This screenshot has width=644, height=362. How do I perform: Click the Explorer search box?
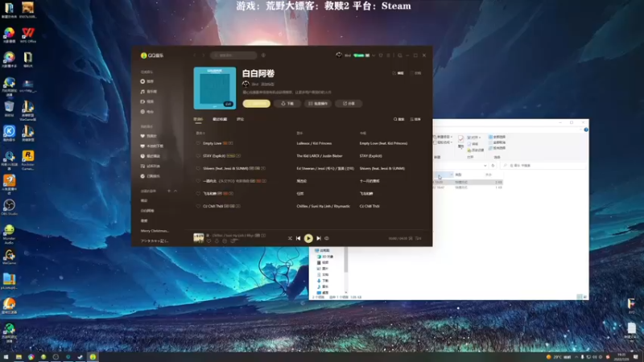tap(543, 166)
